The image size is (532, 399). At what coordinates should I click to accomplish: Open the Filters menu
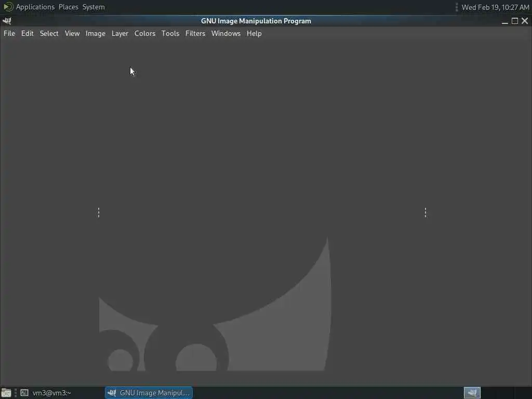click(195, 33)
